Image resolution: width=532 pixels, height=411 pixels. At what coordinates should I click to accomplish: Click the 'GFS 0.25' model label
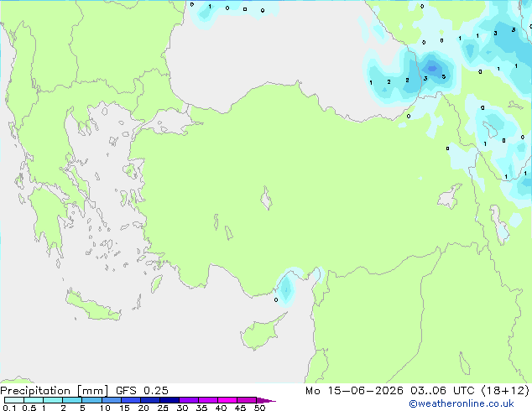[142, 391]
